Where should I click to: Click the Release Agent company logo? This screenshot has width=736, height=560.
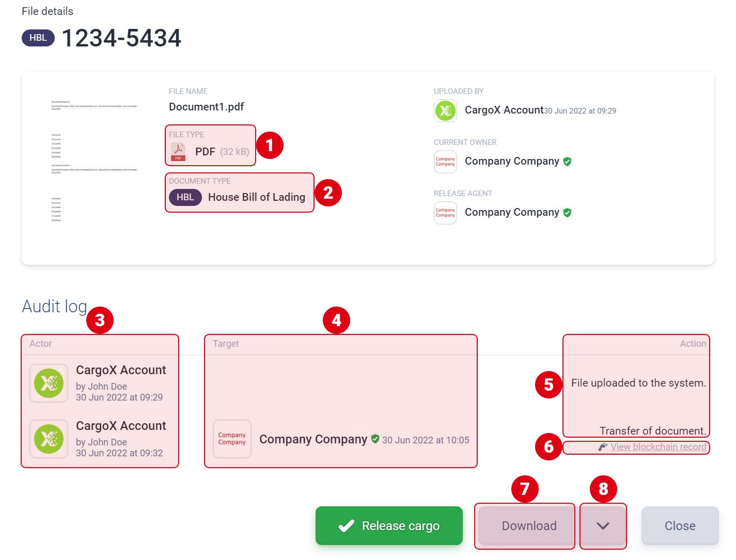tap(445, 213)
